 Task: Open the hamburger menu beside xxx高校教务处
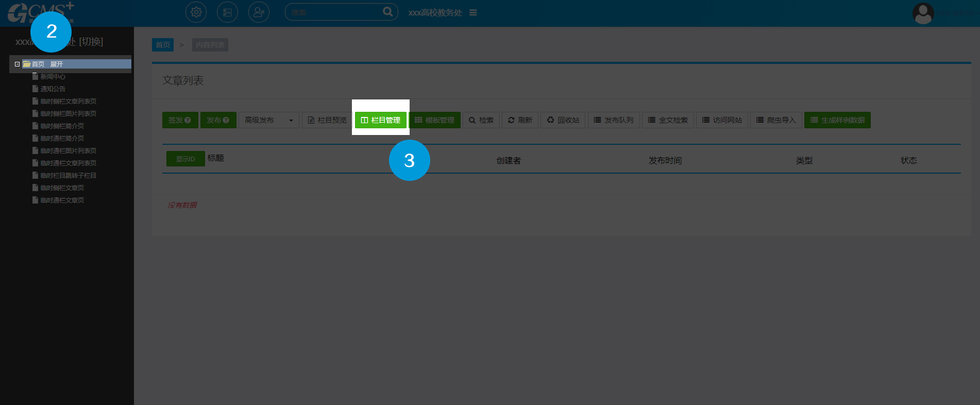tap(473, 12)
